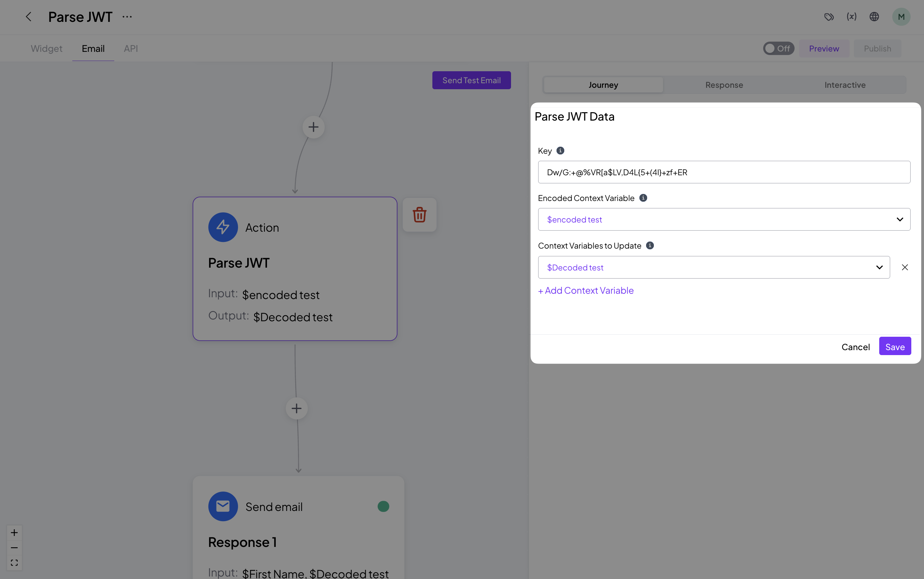The image size is (924, 579).
Task: Click Add Context Variable link
Action: point(586,291)
